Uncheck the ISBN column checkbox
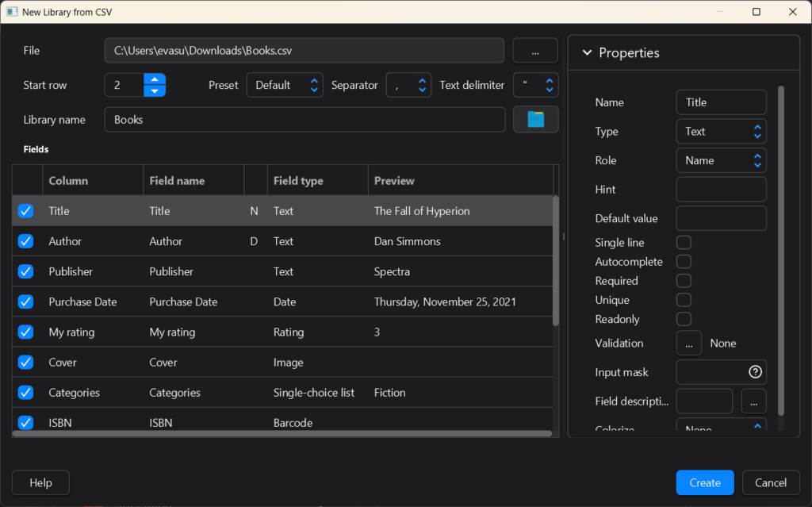The image size is (812, 507). pyautogui.click(x=25, y=422)
